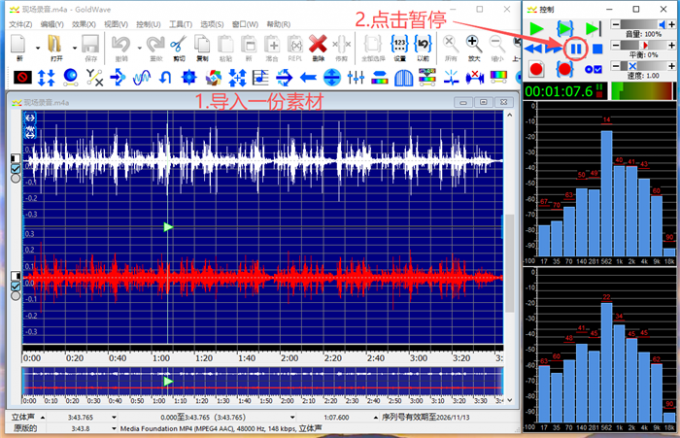
Task: Click the scissors Cut tool
Action: tap(177, 44)
